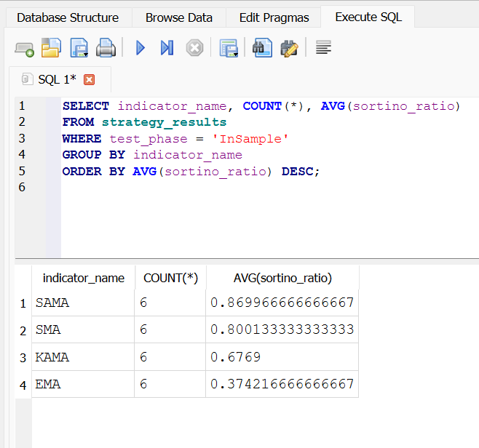Select the EMA cell
479x448 pixels.
point(83,384)
